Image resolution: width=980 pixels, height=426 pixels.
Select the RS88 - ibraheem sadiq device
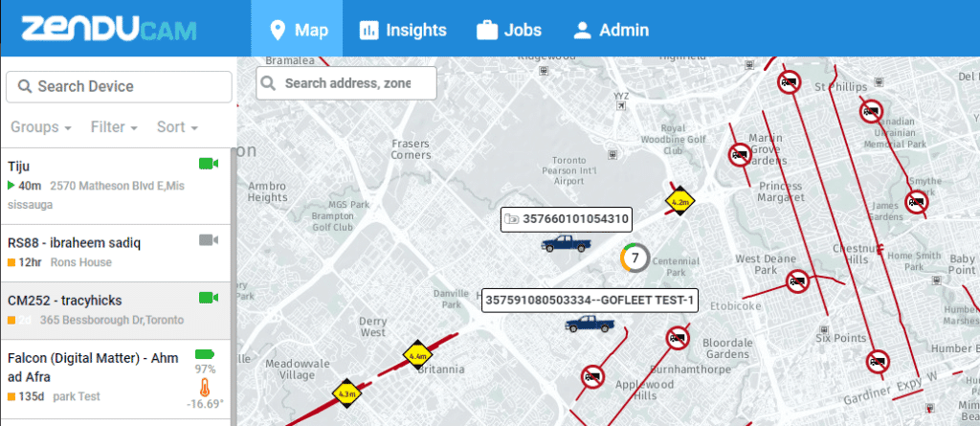click(115, 253)
